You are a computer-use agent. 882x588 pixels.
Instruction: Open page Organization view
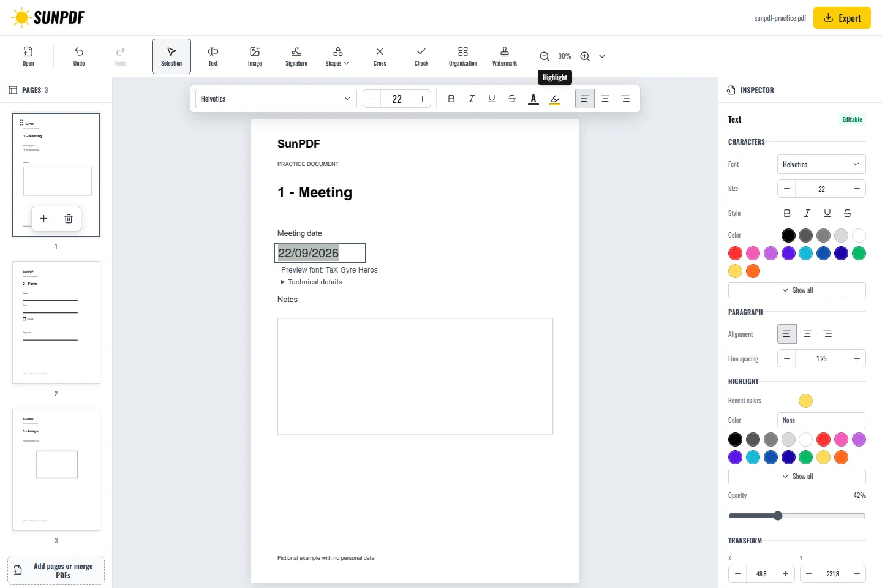pos(463,56)
